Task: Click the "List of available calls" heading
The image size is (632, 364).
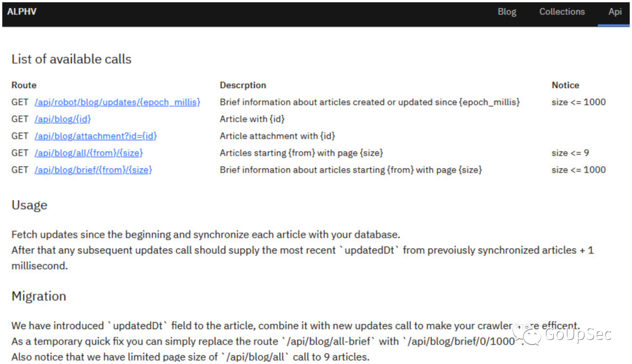Action: (x=71, y=59)
